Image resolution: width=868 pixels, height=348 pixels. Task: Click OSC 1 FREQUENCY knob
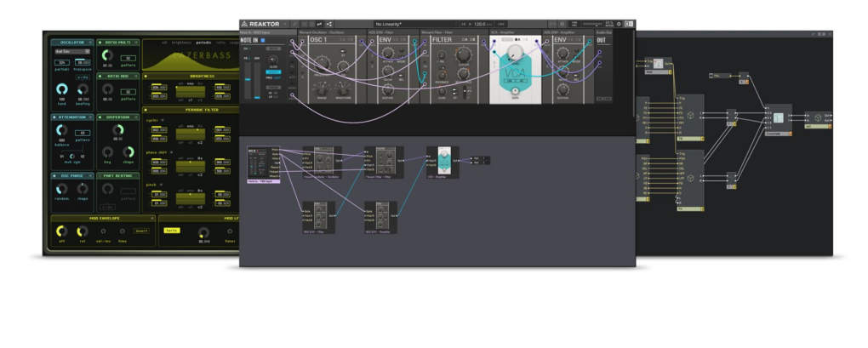323,64
